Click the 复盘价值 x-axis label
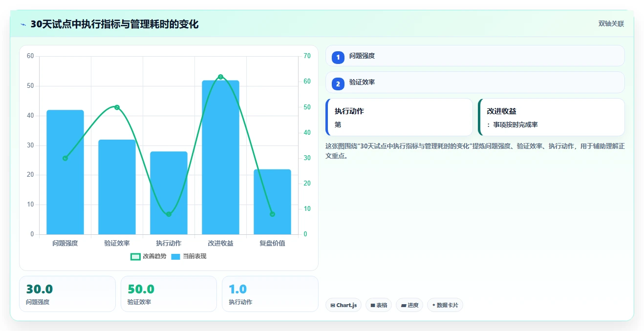 [272, 243]
